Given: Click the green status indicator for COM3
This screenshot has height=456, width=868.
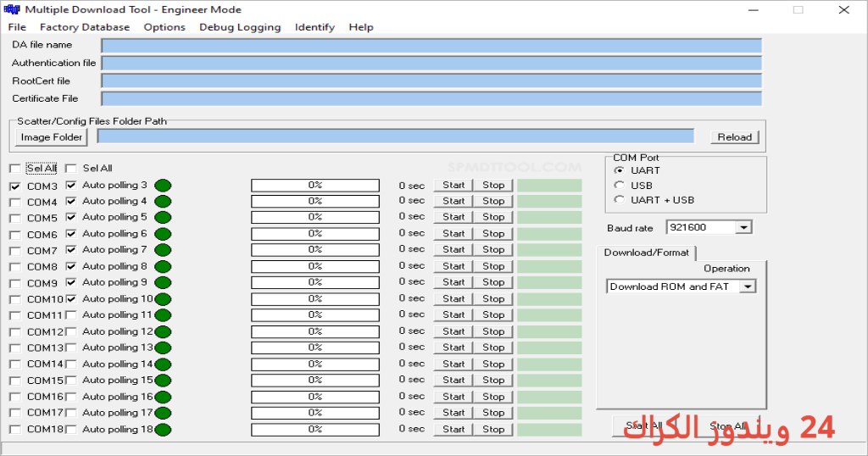Looking at the screenshot, I should coord(163,186).
